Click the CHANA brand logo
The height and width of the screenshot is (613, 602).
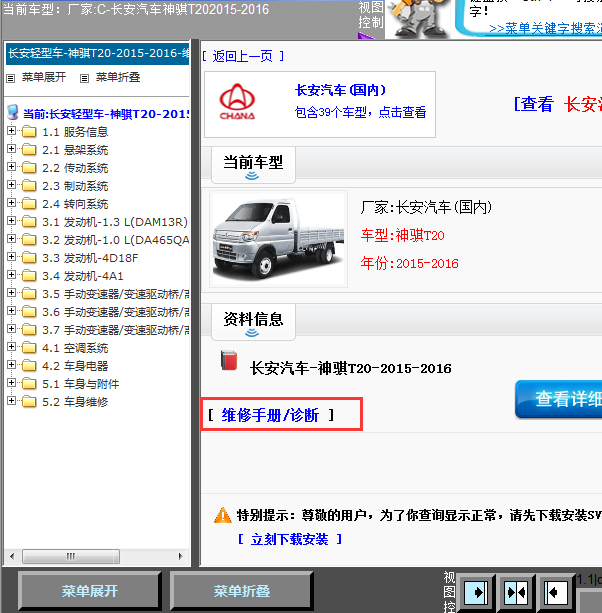coord(237,102)
